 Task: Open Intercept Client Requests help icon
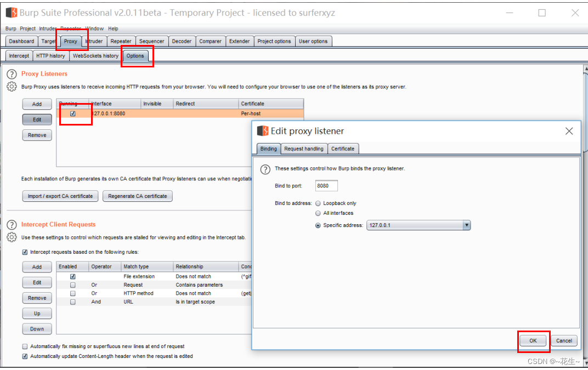click(x=12, y=225)
